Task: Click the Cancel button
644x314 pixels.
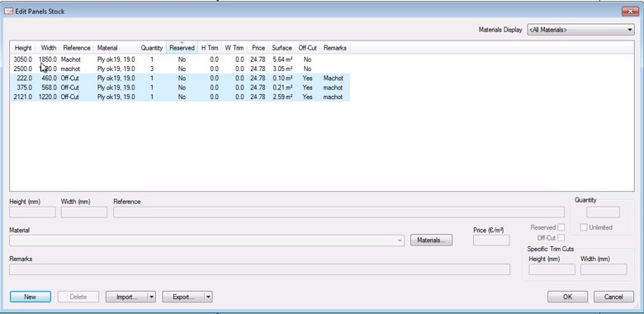Action: [x=613, y=297]
